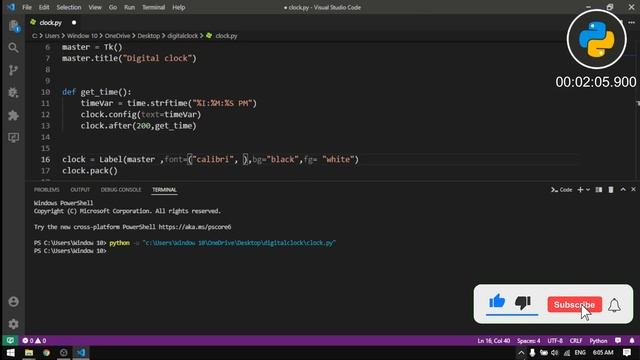Viewport: 640px width, 360px height.
Task: Open the Windows action center icon
Action: pyautogui.click(x=627, y=353)
